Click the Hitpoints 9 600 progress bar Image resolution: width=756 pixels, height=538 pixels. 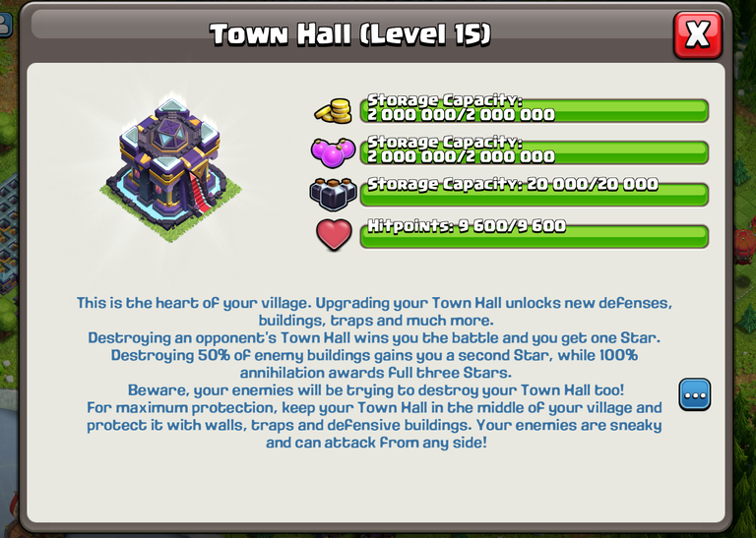535,235
